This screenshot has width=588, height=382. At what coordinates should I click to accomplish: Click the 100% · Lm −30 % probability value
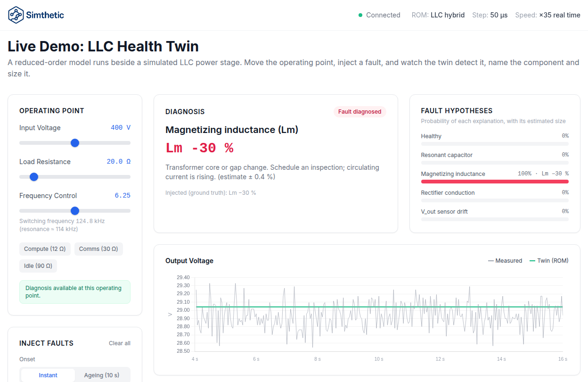point(543,174)
